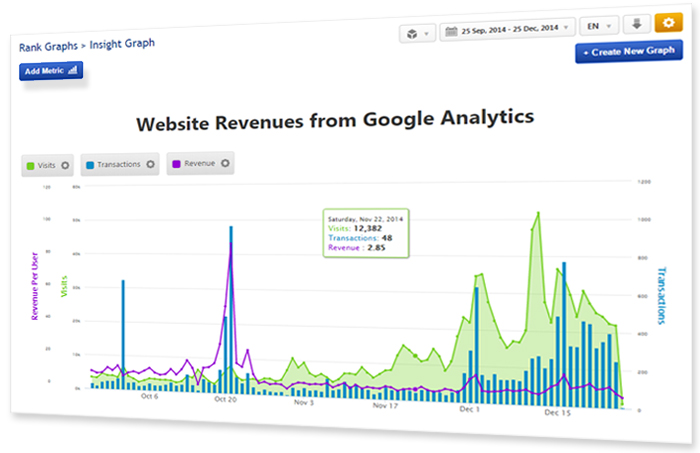This screenshot has width=700, height=453.
Task: Open the cube icon dropdown
Action: pyautogui.click(x=417, y=33)
